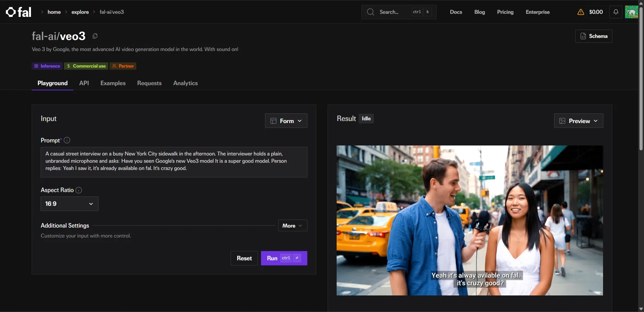
Task: Open the Preview mode dropdown
Action: tap(579, 121)
